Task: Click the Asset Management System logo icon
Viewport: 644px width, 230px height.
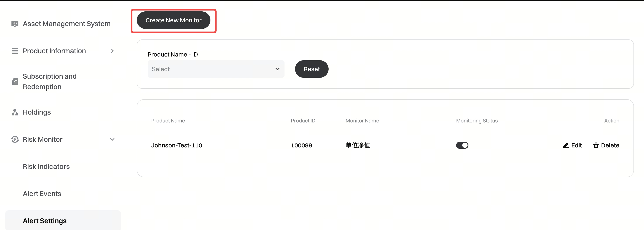Action: 15,24
